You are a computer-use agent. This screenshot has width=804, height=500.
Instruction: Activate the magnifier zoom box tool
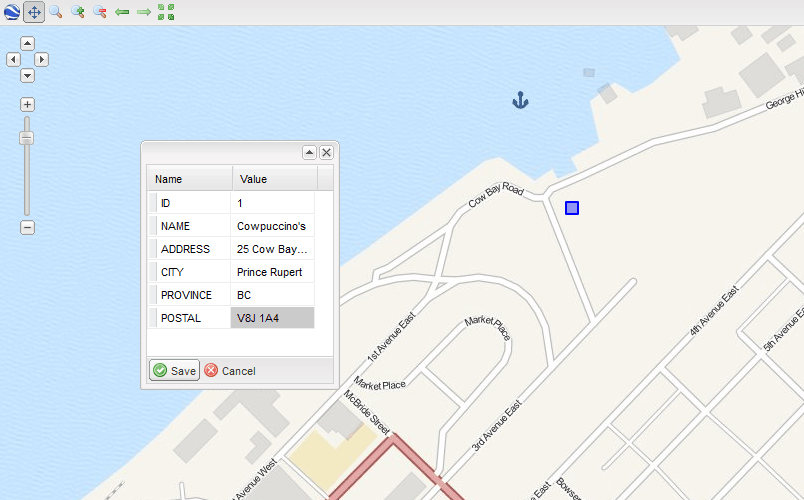[x=56, y=12]
